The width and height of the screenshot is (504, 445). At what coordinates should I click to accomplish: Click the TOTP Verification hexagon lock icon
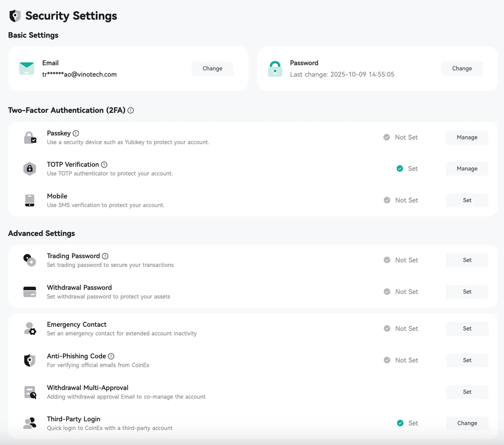[x=30, y=169]
